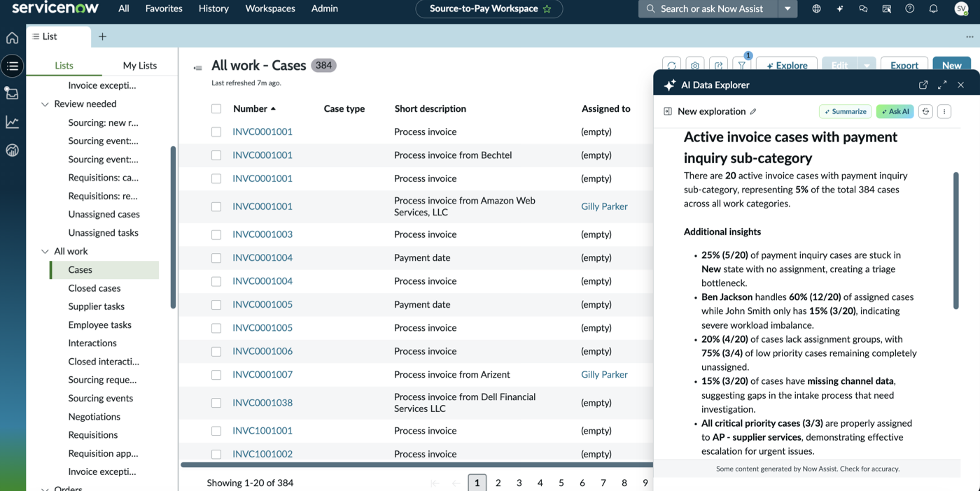Open the help question mark icon
Viewport: 980px width, 491px height.
pos(909,8)
